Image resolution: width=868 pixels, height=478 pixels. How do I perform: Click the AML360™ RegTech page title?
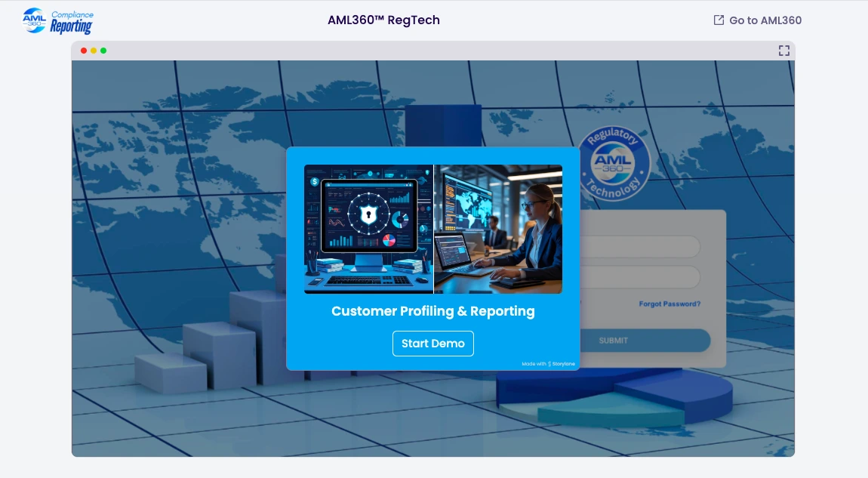coord(383,20)
